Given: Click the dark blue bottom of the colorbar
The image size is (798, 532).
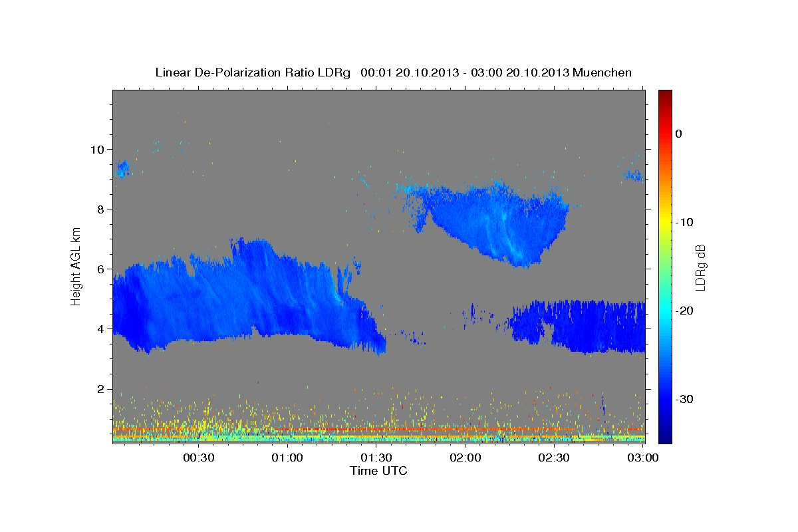Looking at the screenshot, I should point(665,436).
